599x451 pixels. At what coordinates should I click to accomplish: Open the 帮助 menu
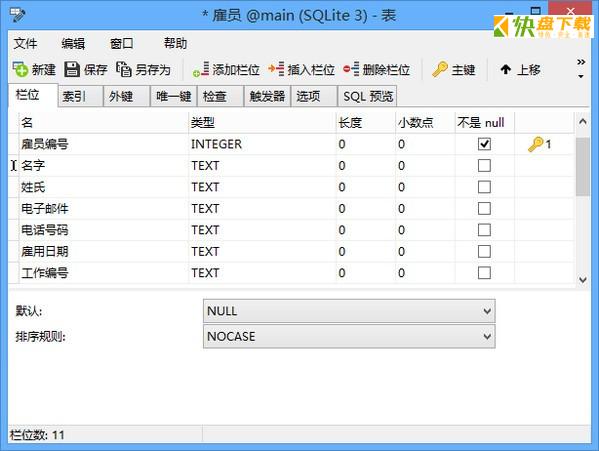[x=175, y=43]
